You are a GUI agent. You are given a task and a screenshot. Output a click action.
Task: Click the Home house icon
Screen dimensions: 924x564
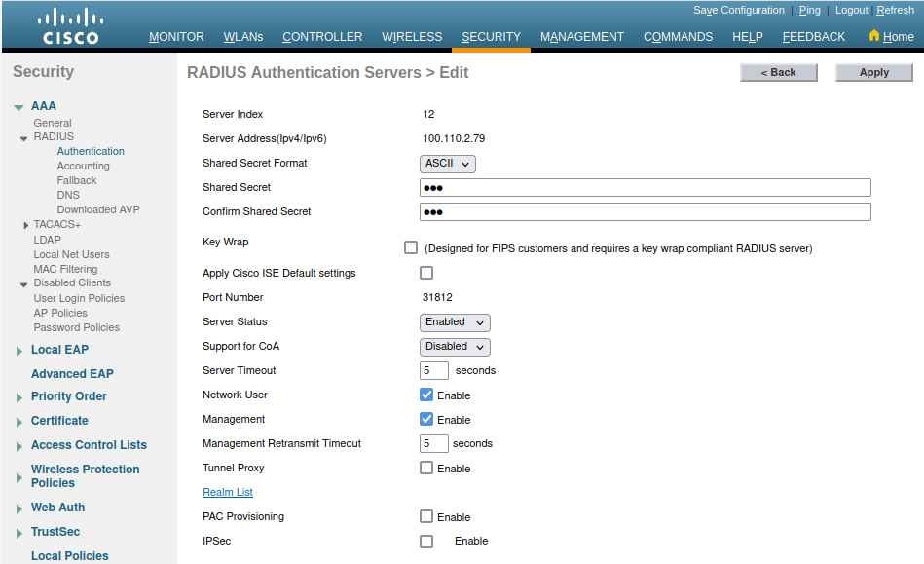pos(873,36)
